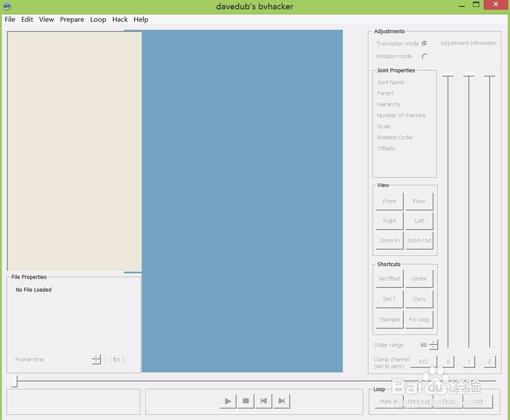Jump to the first frame button
Viewport: 510px width, 420px height.
(264, 401)
